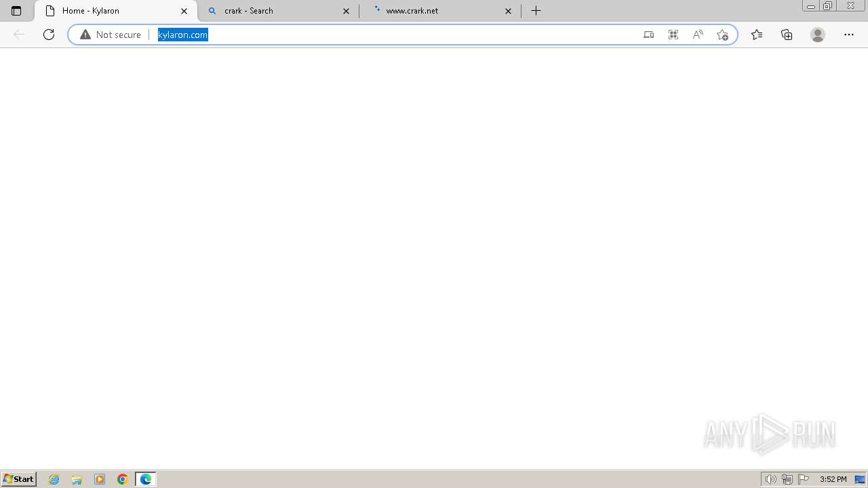Open Collections panel
The width and height of the screenshot is (868, 488).
(787, 35)
